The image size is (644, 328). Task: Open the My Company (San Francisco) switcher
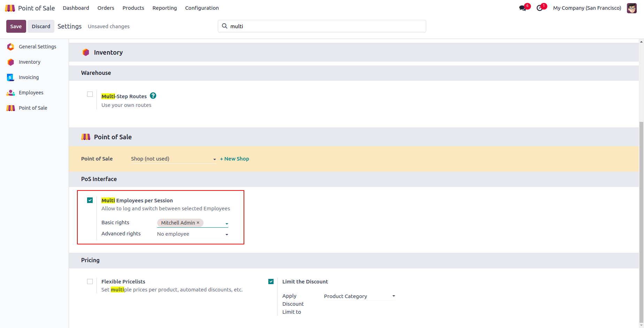point(587,8)
